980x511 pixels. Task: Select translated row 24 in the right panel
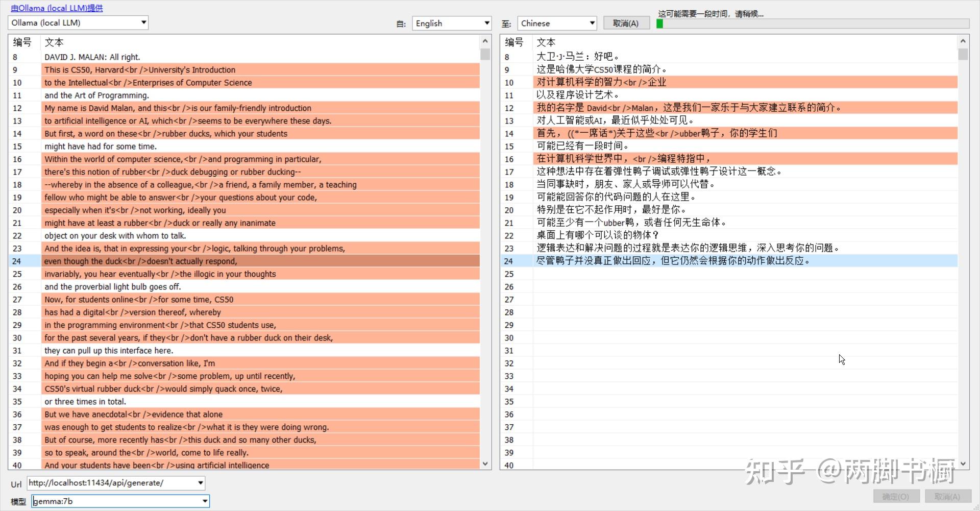729,261
